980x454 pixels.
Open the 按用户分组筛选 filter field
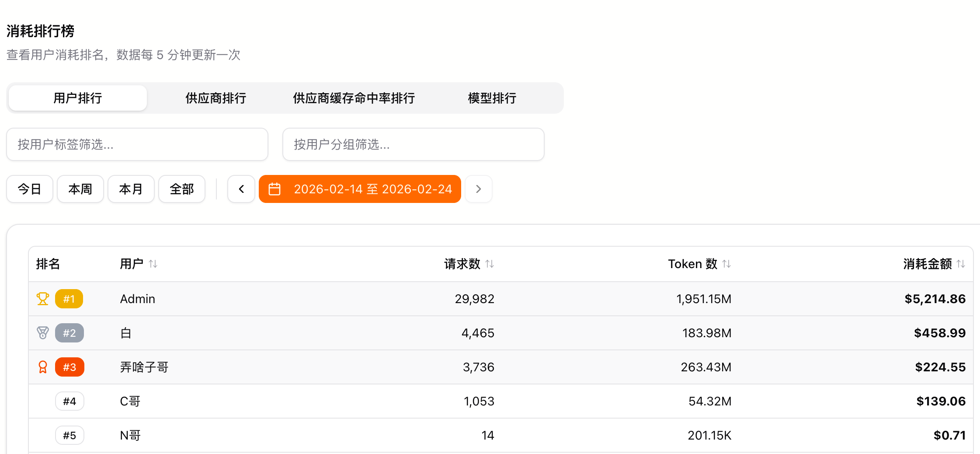tap(413, 144)
